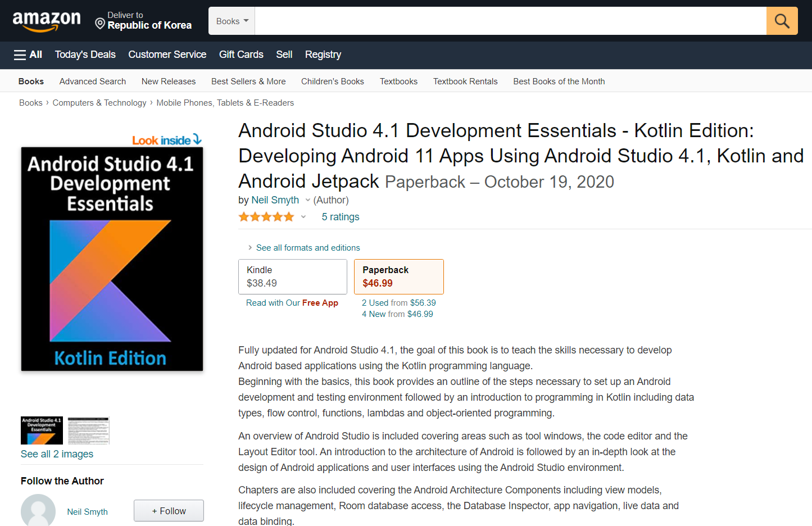The width and height of the screenshot is (812, 526).
Task: Open the 5 ratings link
Action: (x=341, y=217)
